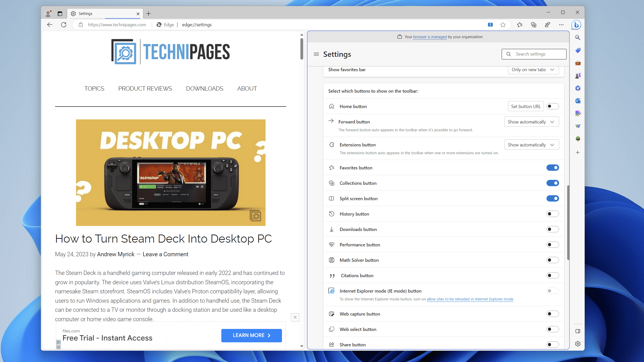Turn on the Downloads button toggle
Screen dimensions: 644x362
coord(553,229)
